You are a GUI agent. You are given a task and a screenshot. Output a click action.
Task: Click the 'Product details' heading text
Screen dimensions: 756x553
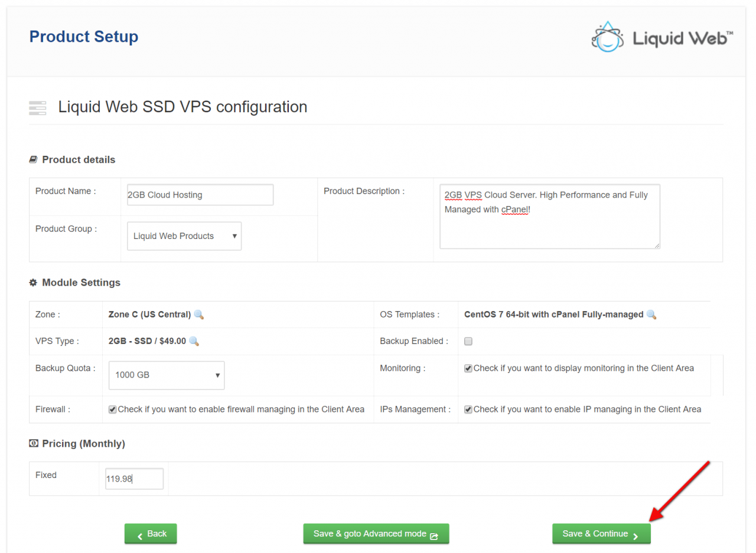click(79, 159)
